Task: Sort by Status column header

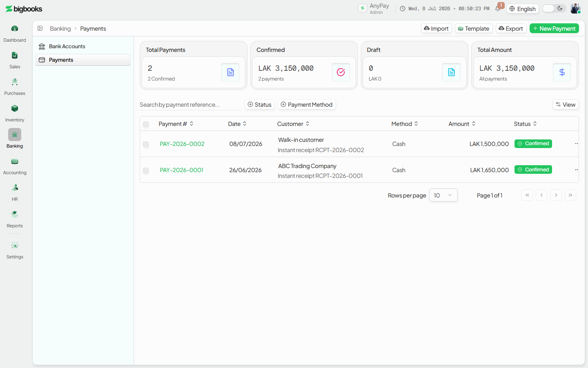Action: point(526,124)
